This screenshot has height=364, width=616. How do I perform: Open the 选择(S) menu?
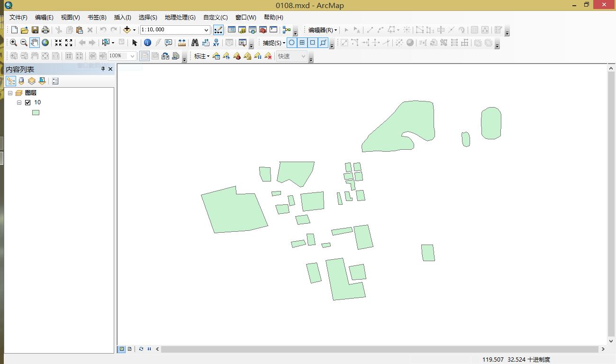tap(148, 17)
